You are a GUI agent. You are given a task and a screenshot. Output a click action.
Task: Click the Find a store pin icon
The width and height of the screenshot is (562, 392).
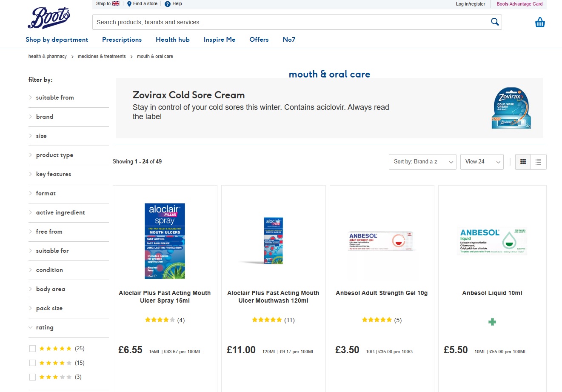click(129, 4)
